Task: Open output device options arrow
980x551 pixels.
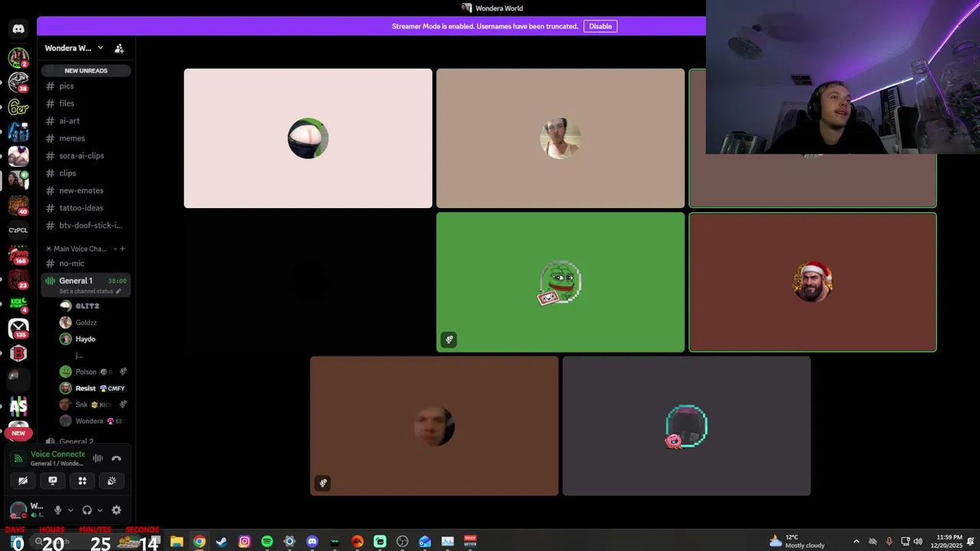Action: 100,510
